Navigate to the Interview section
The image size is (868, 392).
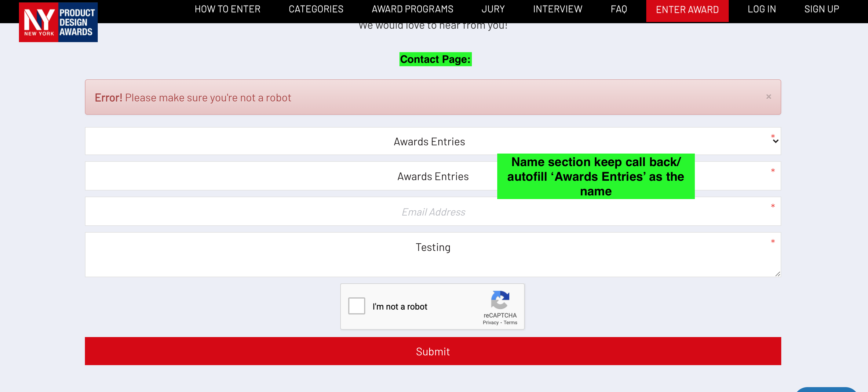[557, 9]
